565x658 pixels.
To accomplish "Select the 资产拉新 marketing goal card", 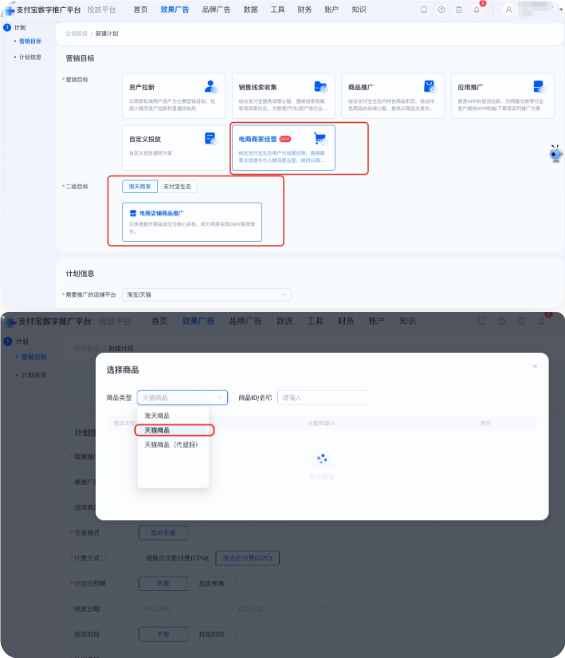I will (174, 96).
